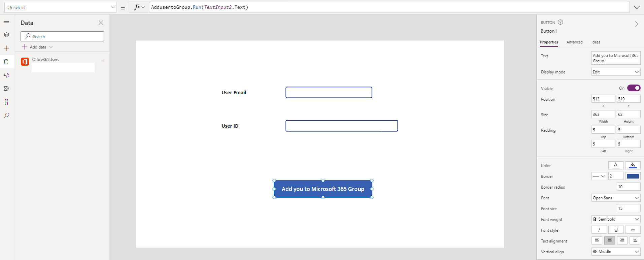Click the Insert plus icon in left rail
The image size is (644, 260).
pos(6,48)
